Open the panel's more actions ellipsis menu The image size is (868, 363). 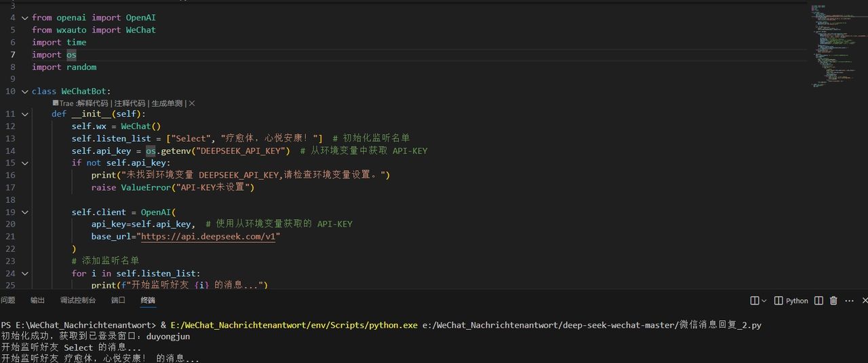[849, 301]
